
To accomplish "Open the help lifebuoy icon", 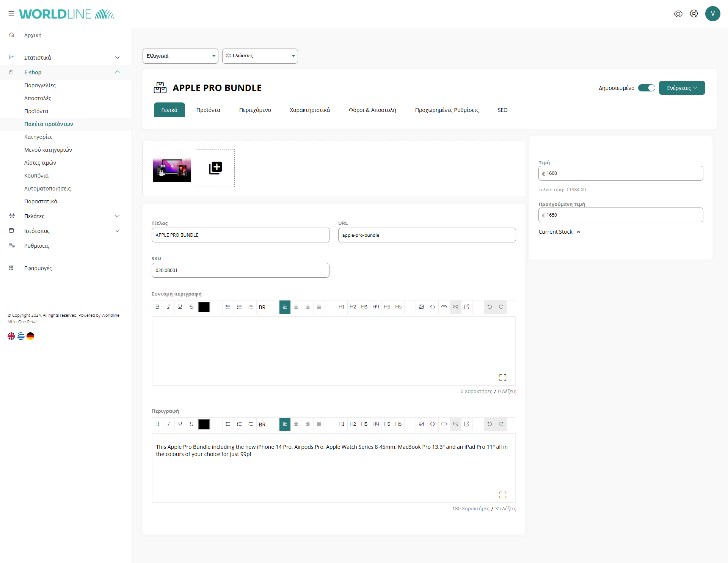I will (x=693, y=14).
